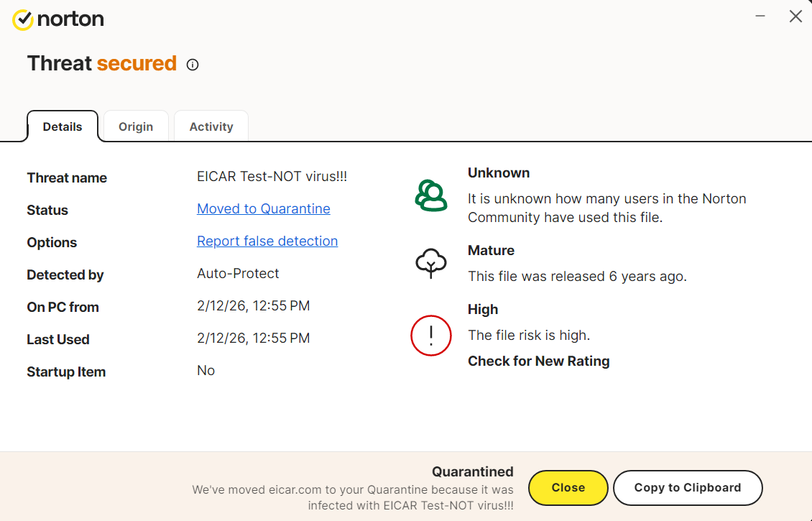This screenshot has height=521, width=812.
Task: Switch to the Origin tab
Action: point(135,126)
